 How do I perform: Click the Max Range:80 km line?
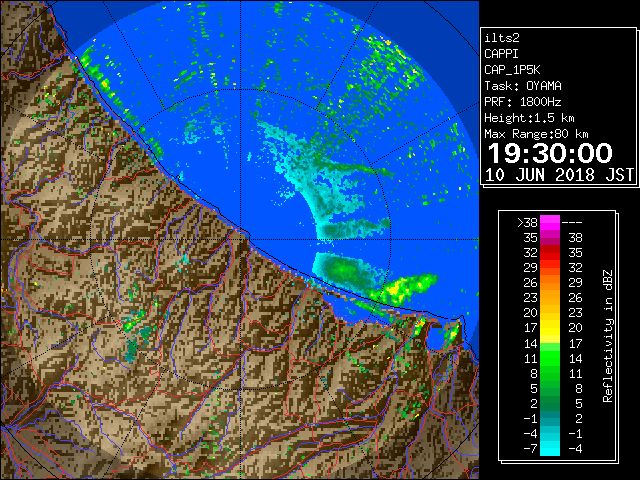(536, 134)
